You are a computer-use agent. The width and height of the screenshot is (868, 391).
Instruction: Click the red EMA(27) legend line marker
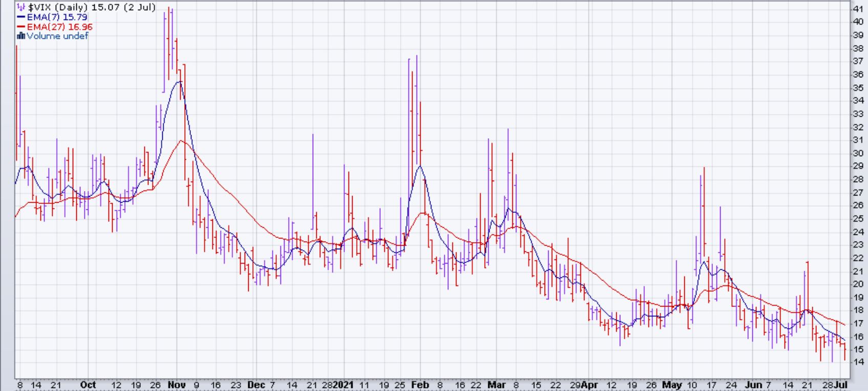(x=21, y=27)
